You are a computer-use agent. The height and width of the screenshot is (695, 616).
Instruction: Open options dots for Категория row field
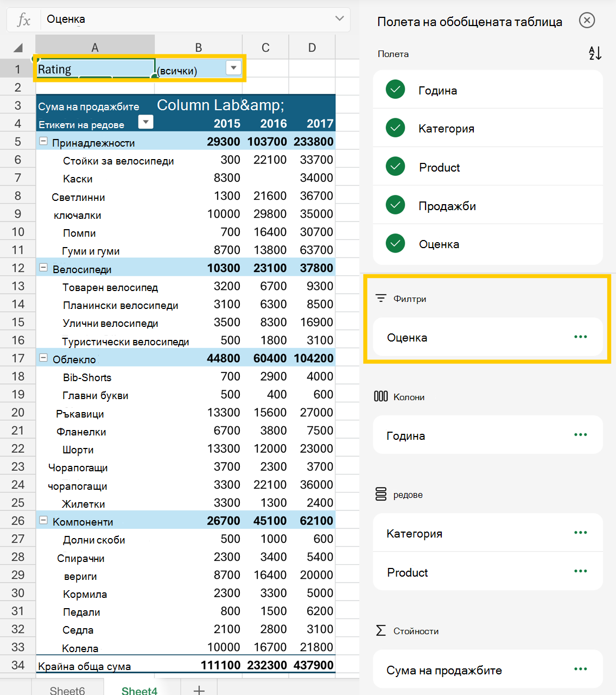click(x=581, y=533)
